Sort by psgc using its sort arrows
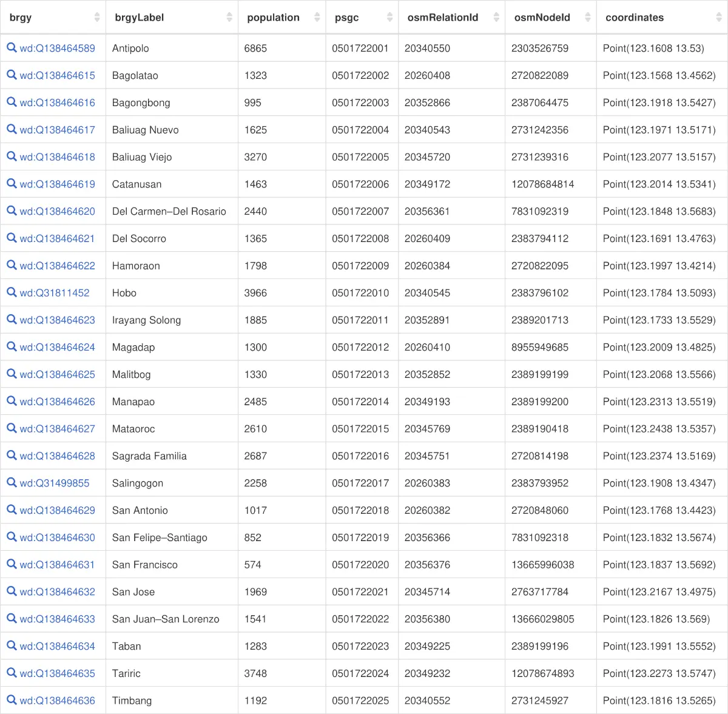Screen dimensions: 728x714 pyautogui.click(x=389, y=18)
